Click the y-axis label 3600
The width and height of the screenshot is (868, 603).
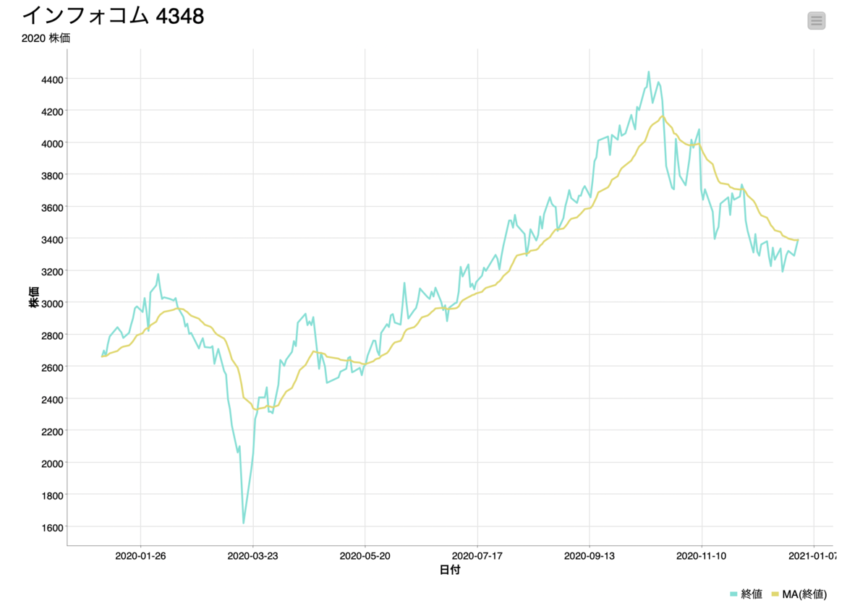52,208
